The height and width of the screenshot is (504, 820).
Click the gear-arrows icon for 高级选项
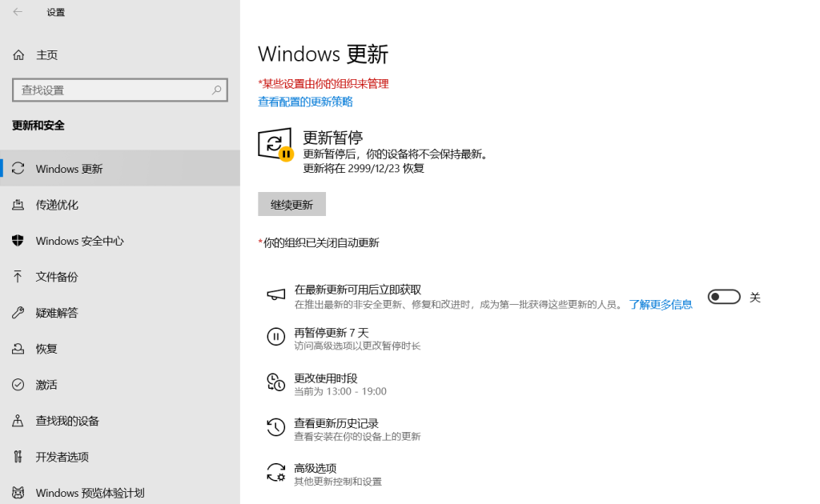click(276, 473)
